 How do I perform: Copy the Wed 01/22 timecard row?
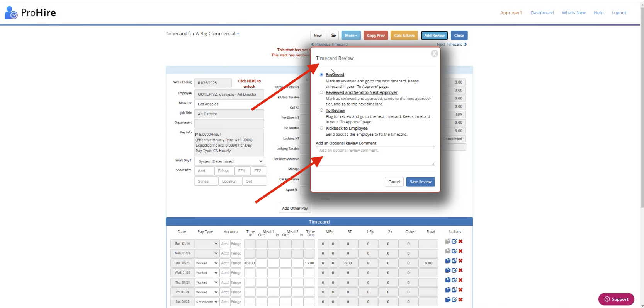click(x=448, y=270)
